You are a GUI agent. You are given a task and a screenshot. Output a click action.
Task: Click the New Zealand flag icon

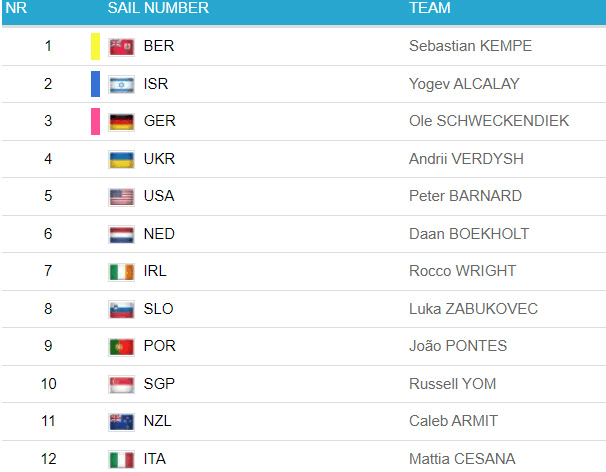click(x=121, y=422)
